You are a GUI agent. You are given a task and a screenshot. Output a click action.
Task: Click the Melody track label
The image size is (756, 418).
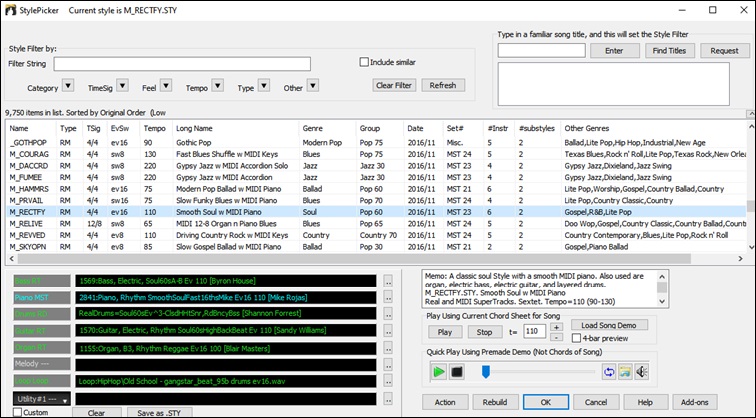42,364
